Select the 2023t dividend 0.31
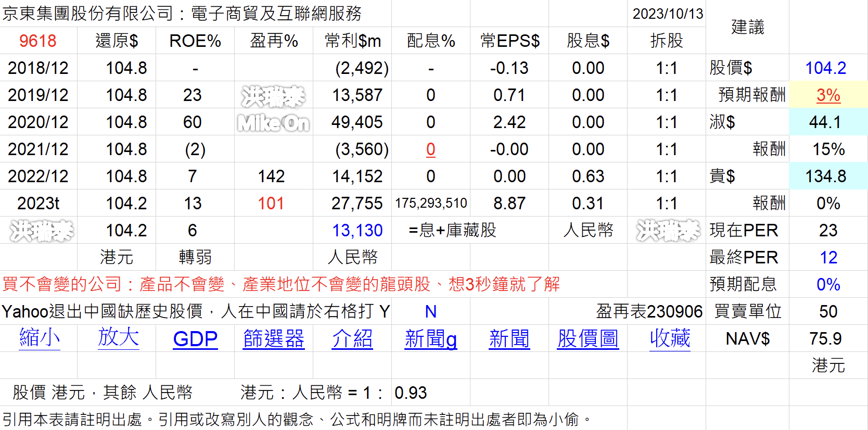Viewport: 868px width, 430px height. [588, 203]
